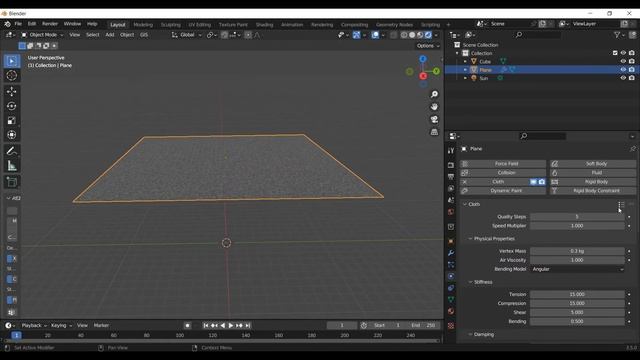Open the Render menu
This screenshot has width=640, height=360.
(x=50, y=24)
